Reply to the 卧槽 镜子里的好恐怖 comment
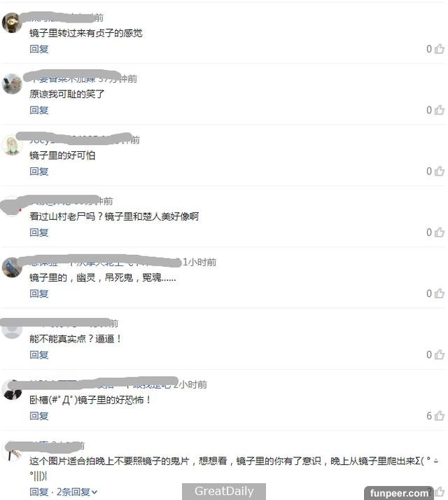The height and width of the screenshot is (500, 448). pos(39,416)
